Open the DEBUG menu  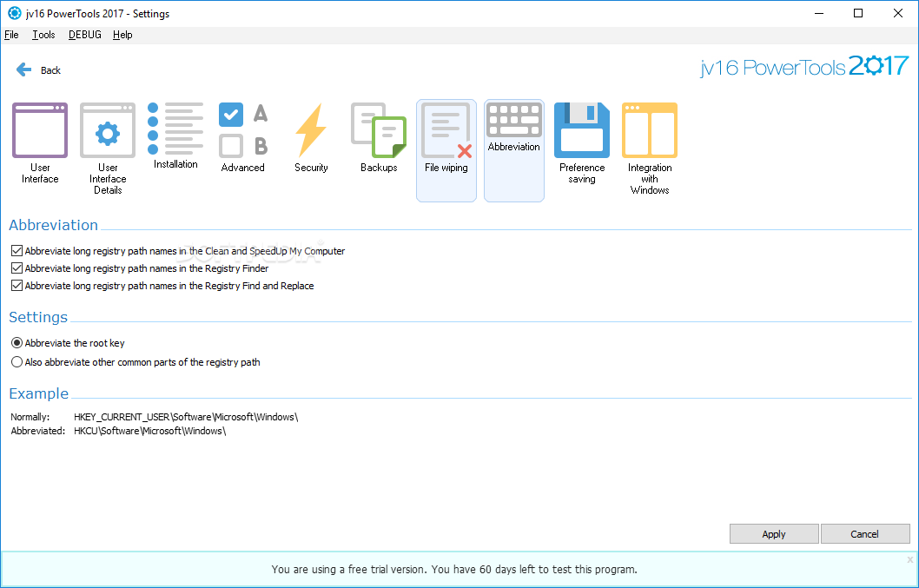85,35
